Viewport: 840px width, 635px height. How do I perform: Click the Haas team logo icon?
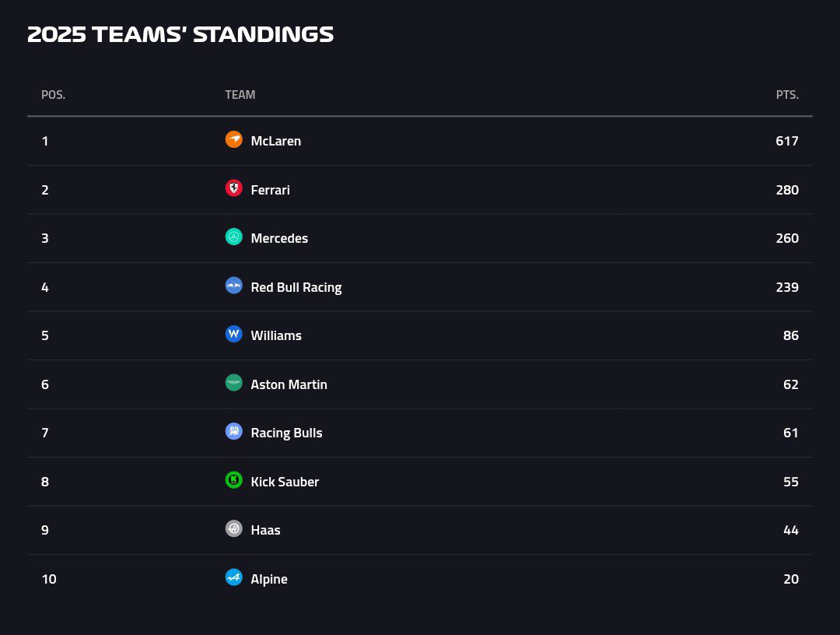(x=233, y=529)
